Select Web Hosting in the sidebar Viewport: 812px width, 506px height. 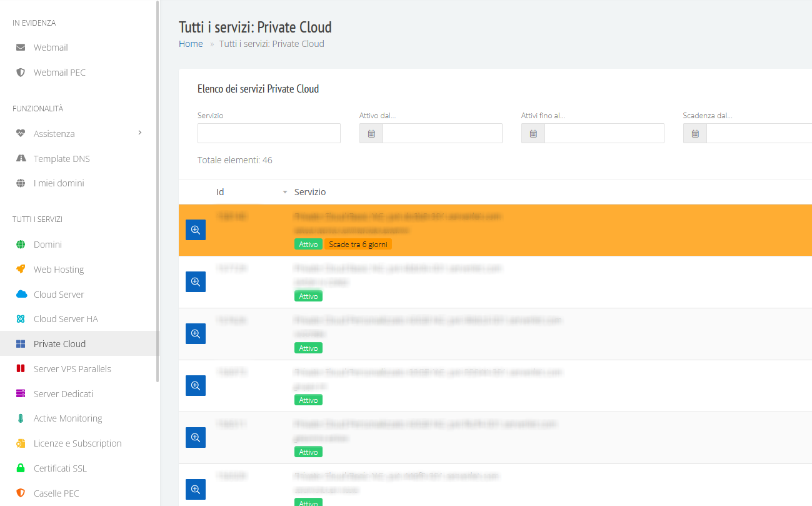[59, 270]
